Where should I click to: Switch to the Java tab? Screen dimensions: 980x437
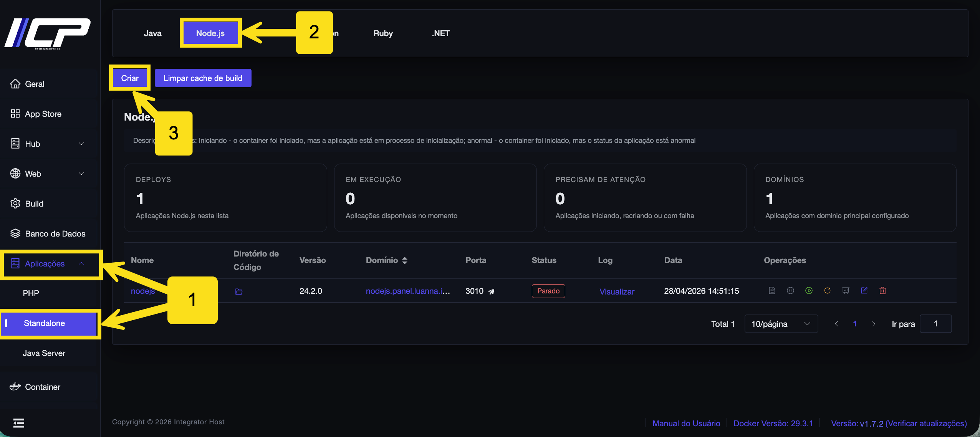(x=152, y=33)
